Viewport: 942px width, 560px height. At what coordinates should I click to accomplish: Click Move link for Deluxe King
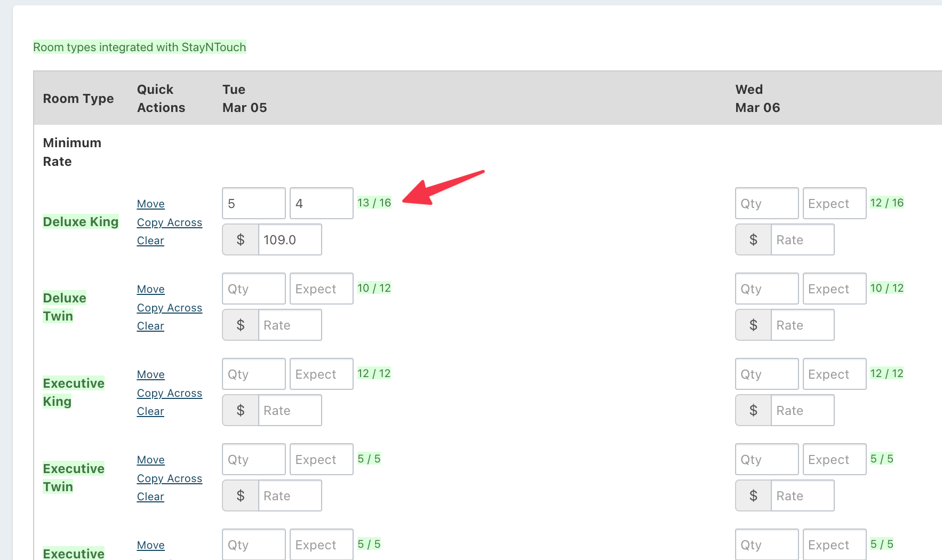(x=150, y=204)
